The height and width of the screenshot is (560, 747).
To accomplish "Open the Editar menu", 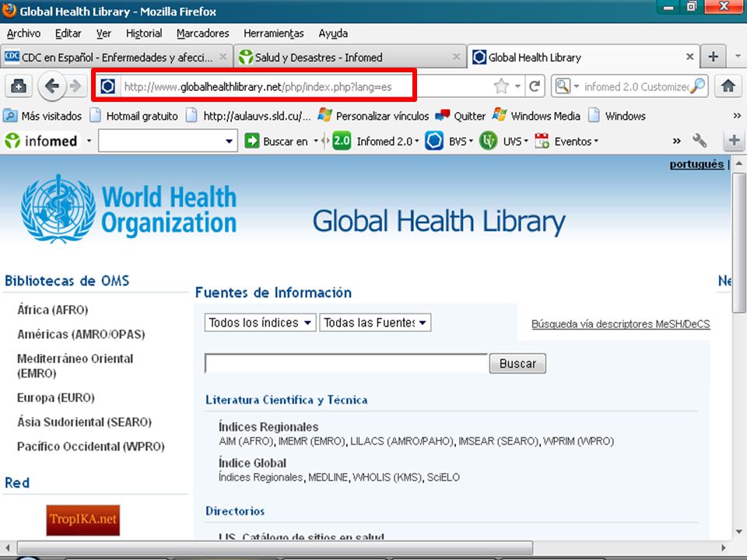I will click(x=68, y=33).
